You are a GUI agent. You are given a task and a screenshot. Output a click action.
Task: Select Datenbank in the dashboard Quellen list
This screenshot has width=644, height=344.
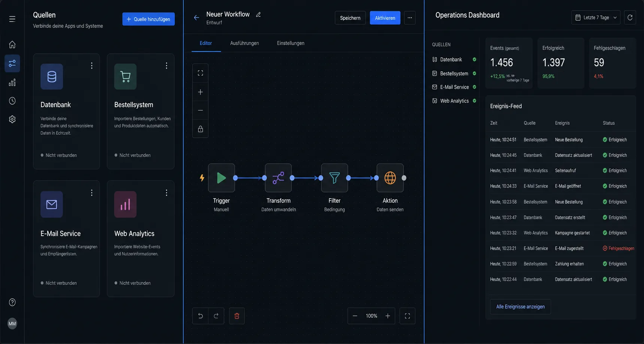coord(454,60)
